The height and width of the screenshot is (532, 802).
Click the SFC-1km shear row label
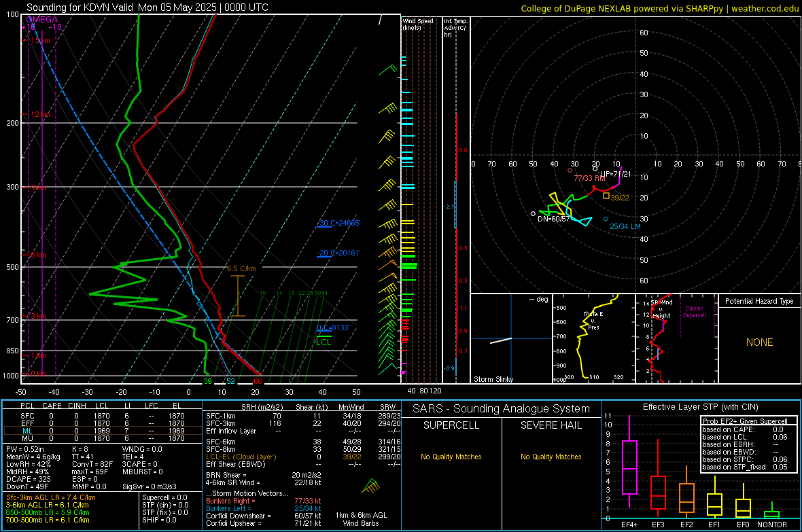[221, 416]
